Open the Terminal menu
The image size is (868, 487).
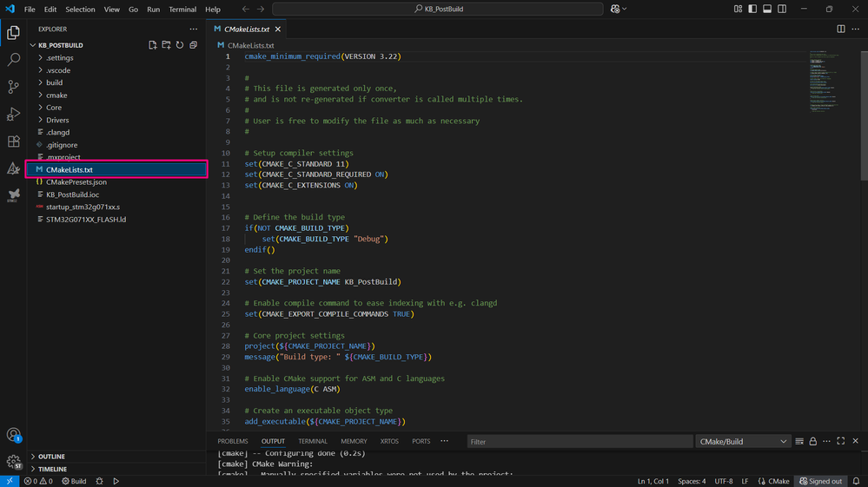point(182,9)
